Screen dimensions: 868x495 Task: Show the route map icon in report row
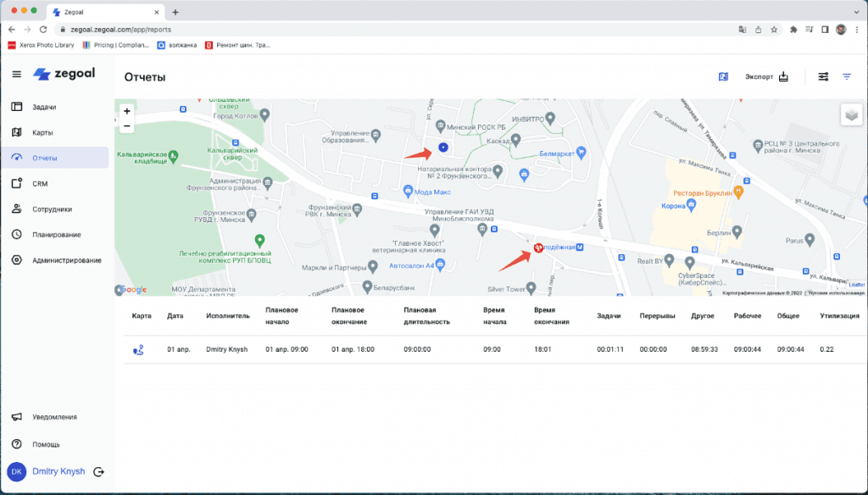137,349
